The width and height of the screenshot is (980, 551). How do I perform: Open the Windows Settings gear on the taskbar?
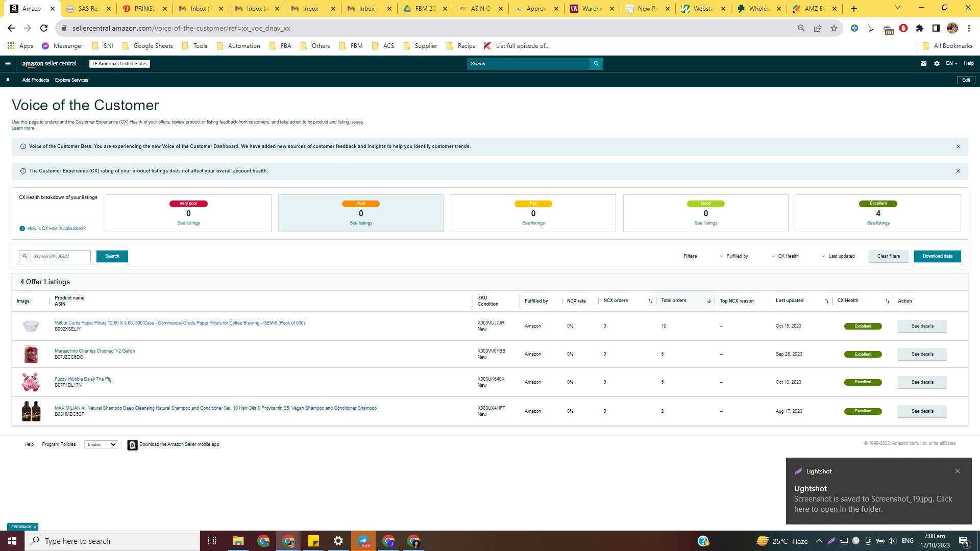pyautogui.click(x=338, y=541)
